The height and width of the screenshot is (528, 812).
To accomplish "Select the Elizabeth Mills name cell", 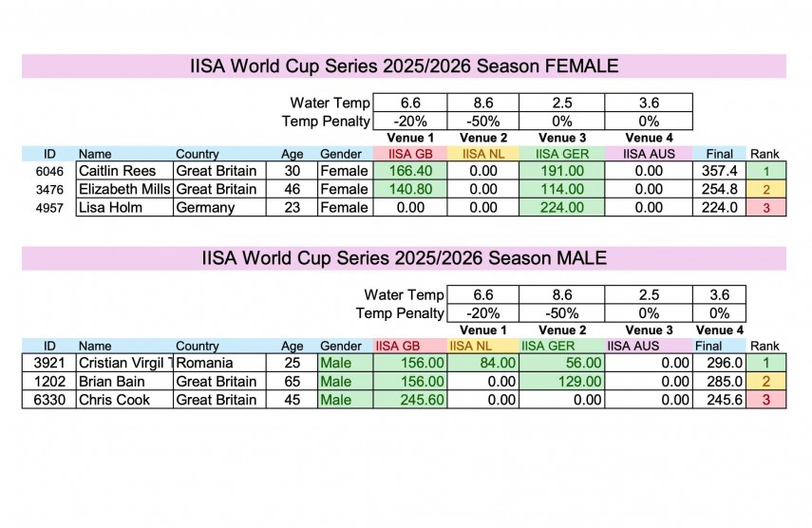I will point(123,189).
